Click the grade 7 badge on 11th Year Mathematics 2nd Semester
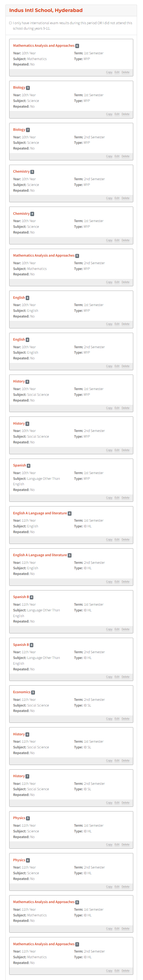143x980 pixels. coord(77,944)
